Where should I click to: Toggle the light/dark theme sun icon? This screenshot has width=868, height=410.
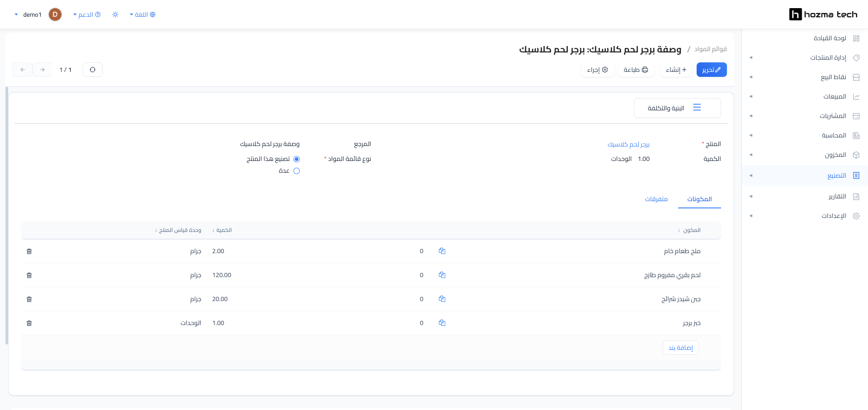(x=115, y=14)
